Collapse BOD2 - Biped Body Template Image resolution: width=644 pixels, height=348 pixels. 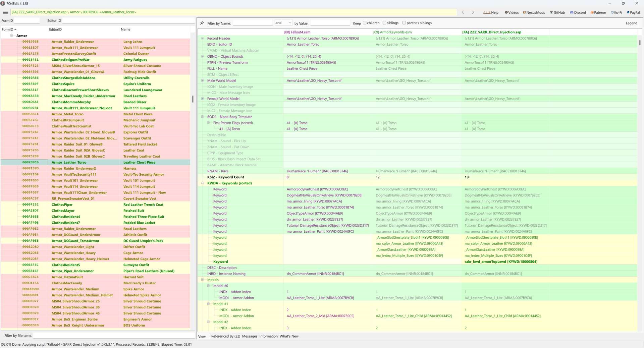202,117
